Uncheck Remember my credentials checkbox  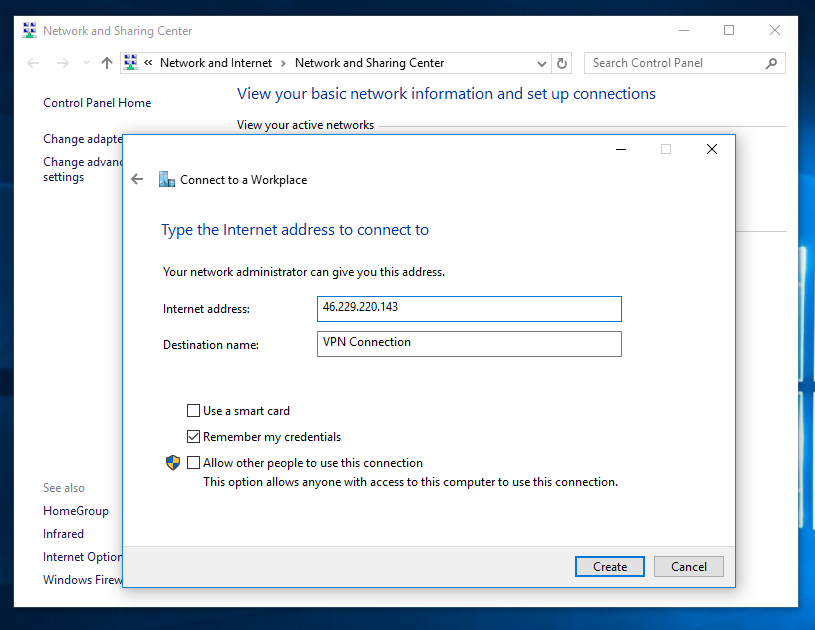click(x=193, y=437)
